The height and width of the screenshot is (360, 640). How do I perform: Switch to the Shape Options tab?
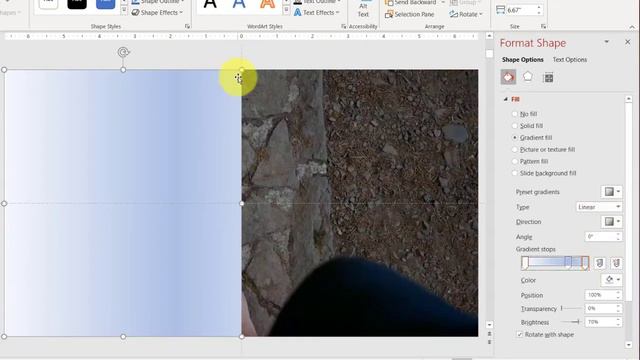coord(522,60)
